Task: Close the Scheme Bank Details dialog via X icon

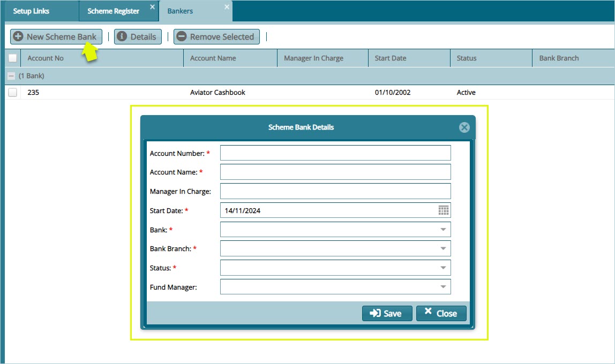Action: coord(464,127)
